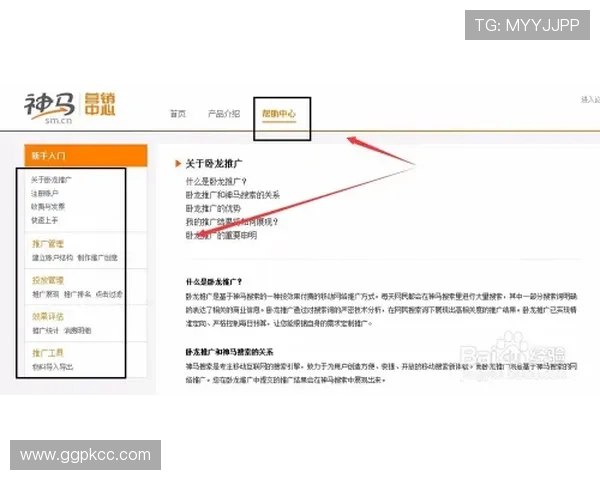Open sidebar link 推广统计
Screen dimensions: 600x480
point(46,331)
